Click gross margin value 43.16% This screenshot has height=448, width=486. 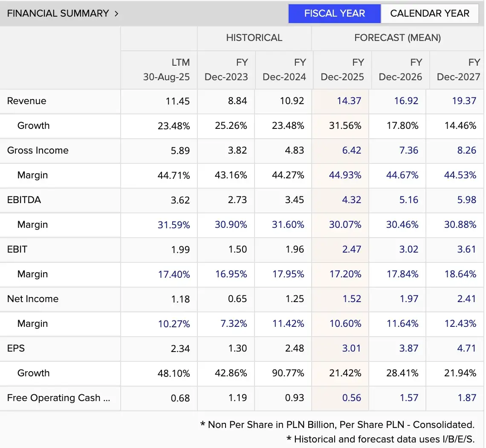[231, 175]
